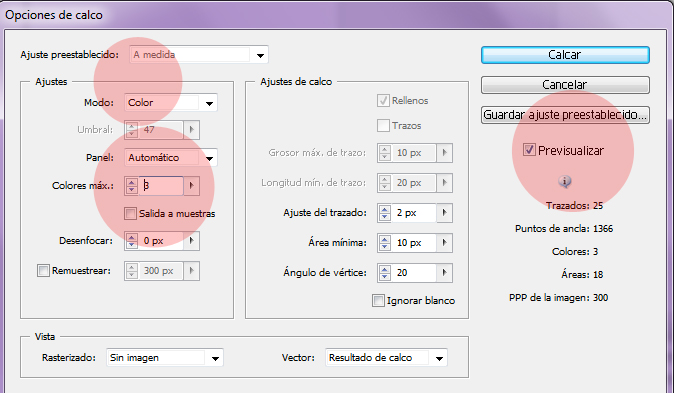Click the Áreas: 18 text

(582, 274)
